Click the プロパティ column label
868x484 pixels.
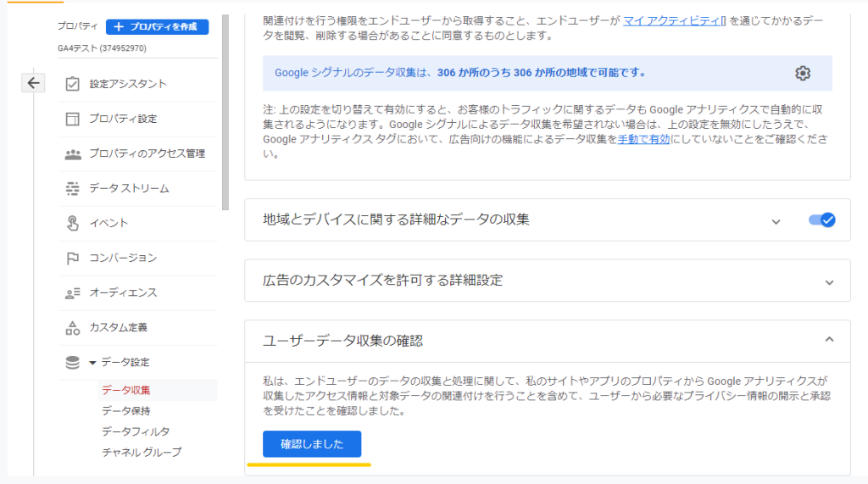77,26
